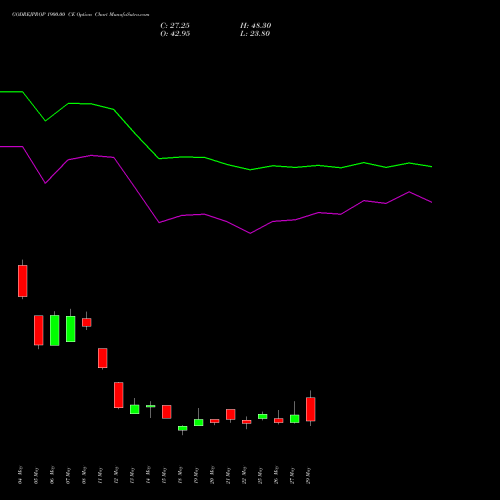This screenshot has width=500, height=500.
Task: Click the '06 May' date axis label
Action: (52, 475)
